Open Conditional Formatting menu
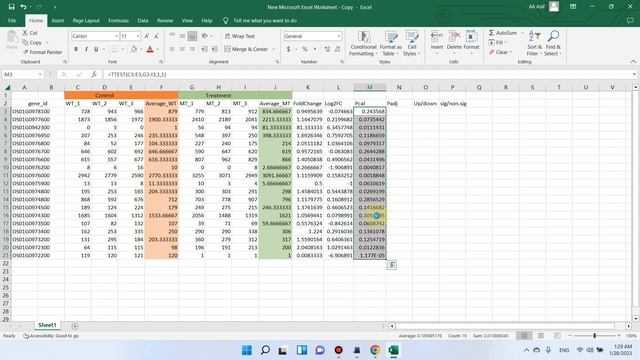This screenshot has width=640, height=360. tap(363, 43)
